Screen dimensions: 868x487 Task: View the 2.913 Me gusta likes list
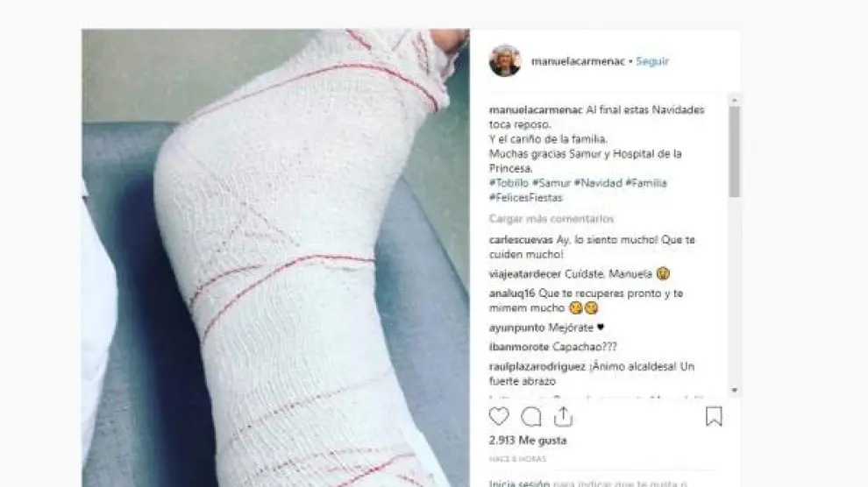click(528, 441)
